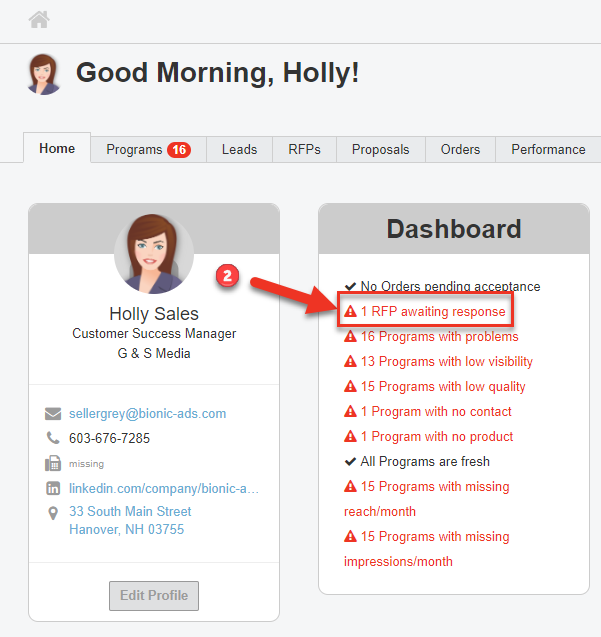Click the fax icon beside 'missing'
Screen dimensions: 601x637
tap(53, 464)
